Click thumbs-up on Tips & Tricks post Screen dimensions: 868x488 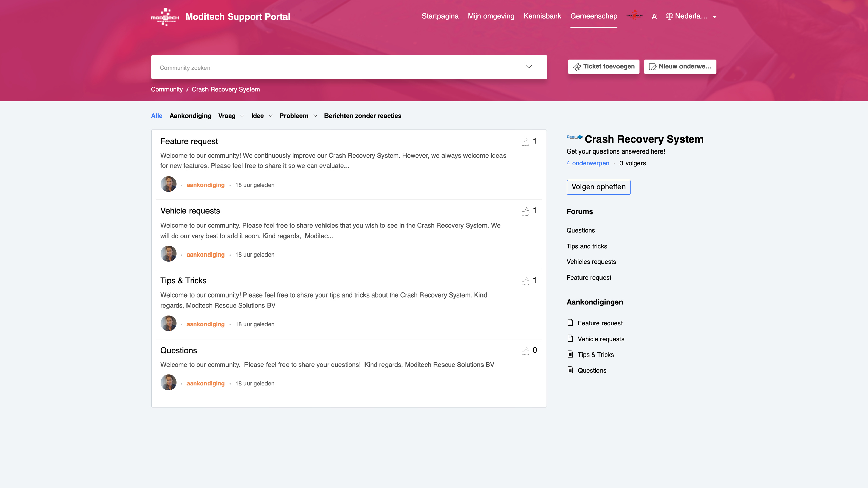click(x=526, y=281)
